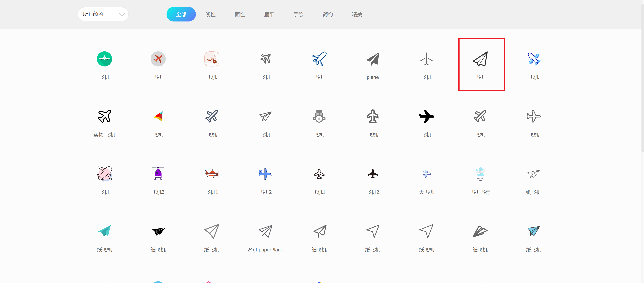644x283 pixels.
Task: Click the solid black airplane icon
Action: pos(426,116)
